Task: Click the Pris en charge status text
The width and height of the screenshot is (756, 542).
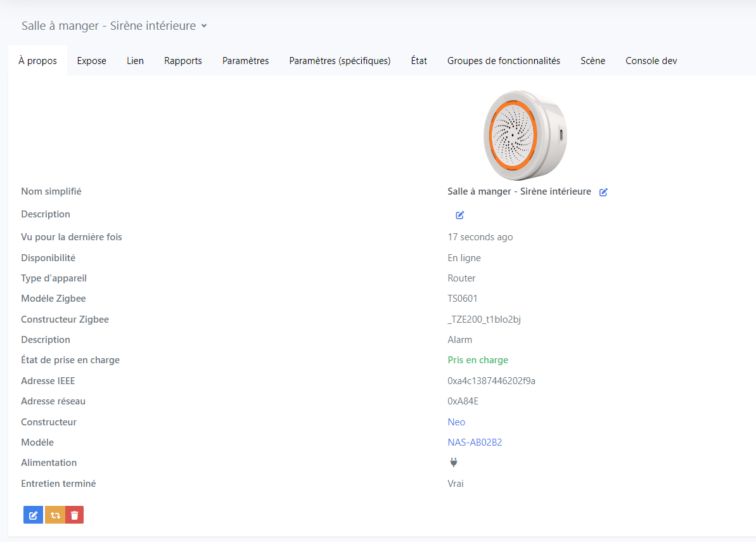Action: click(x=478, y=360)
